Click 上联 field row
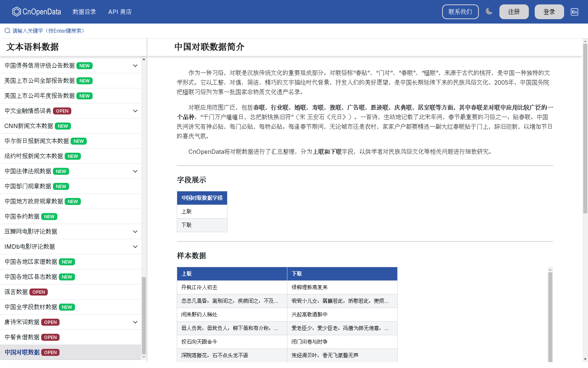 (x=202, y=212)
